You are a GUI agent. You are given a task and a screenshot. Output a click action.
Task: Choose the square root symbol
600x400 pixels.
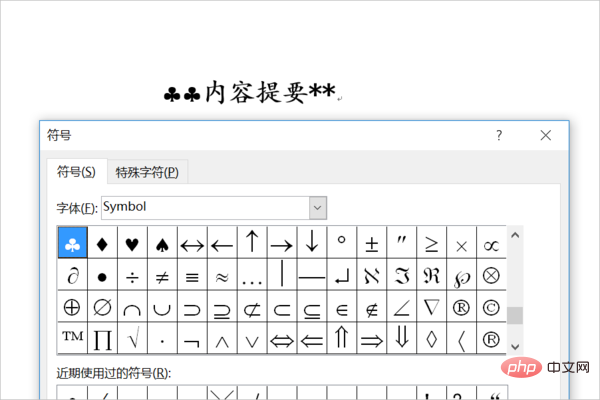(132, 338)
